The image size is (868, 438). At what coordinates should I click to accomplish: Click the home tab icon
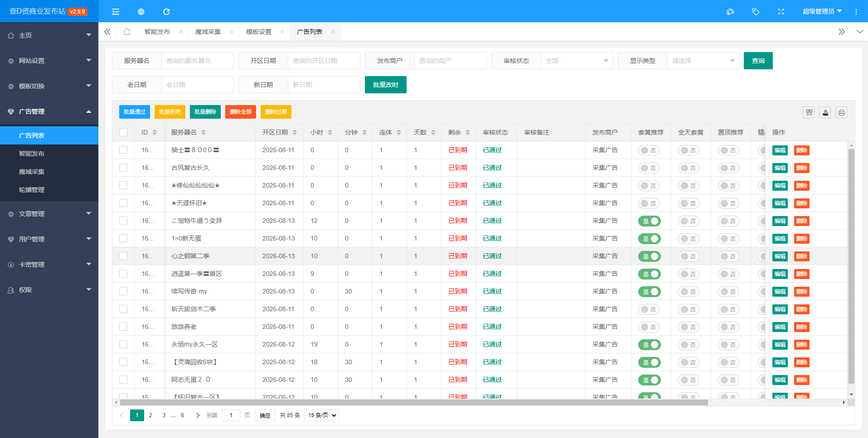(127, 32)
